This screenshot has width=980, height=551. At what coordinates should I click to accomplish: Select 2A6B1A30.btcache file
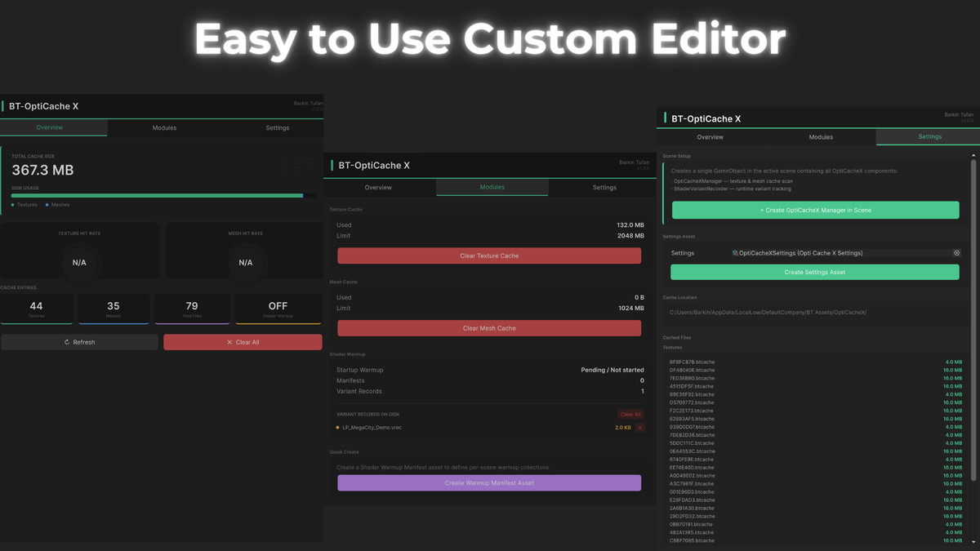pos(693,509)
